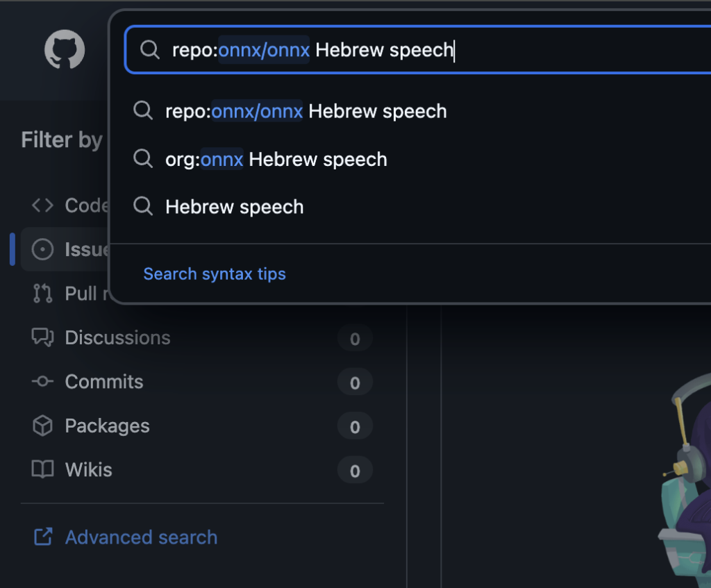Screen dimensions: 711x588
Task: Choose the 'org:onnx Hebrew speech' suggestion
Action: [x=276, y=159]
